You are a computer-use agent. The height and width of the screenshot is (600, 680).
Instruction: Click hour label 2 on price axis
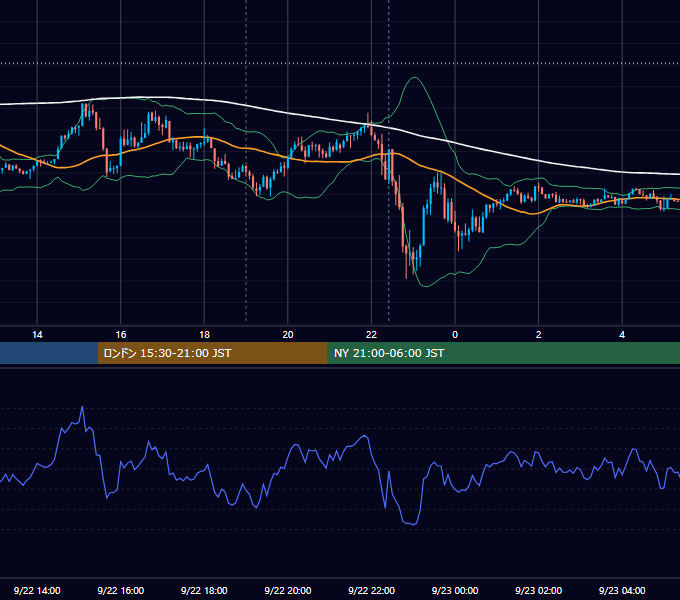(x=539, y=335)
